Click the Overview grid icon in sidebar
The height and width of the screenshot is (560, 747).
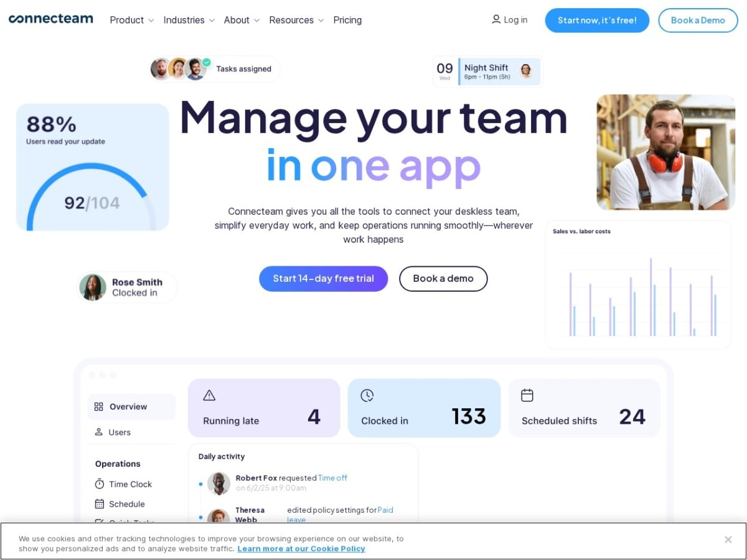[98, 406]
